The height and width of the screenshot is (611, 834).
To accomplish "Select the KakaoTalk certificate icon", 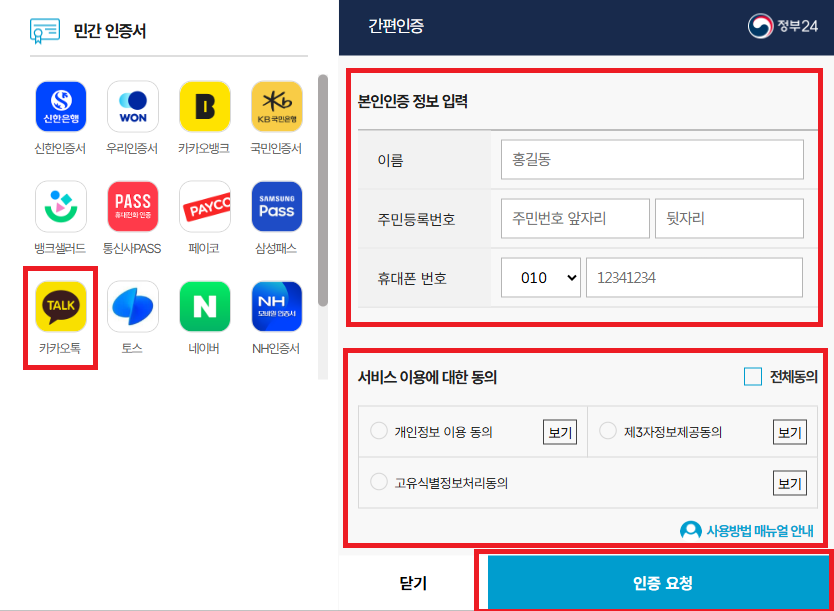I will coord(59,306).
